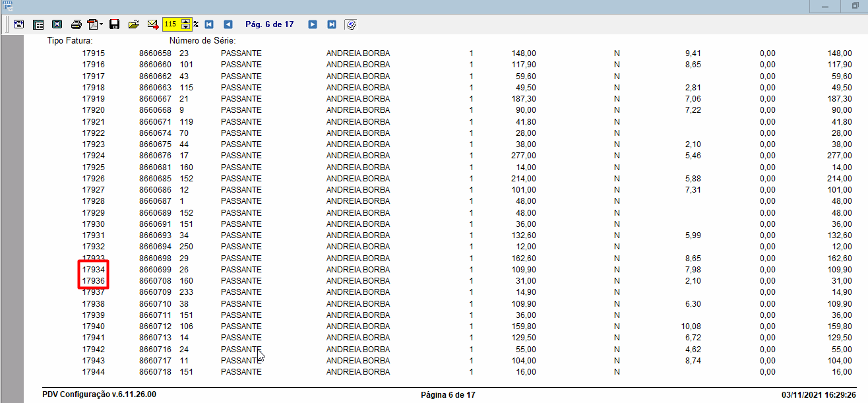This screenshot has height=403, width=868.
Task: Click PDV Configuração version footer text
Action: [x=99, y=394]
